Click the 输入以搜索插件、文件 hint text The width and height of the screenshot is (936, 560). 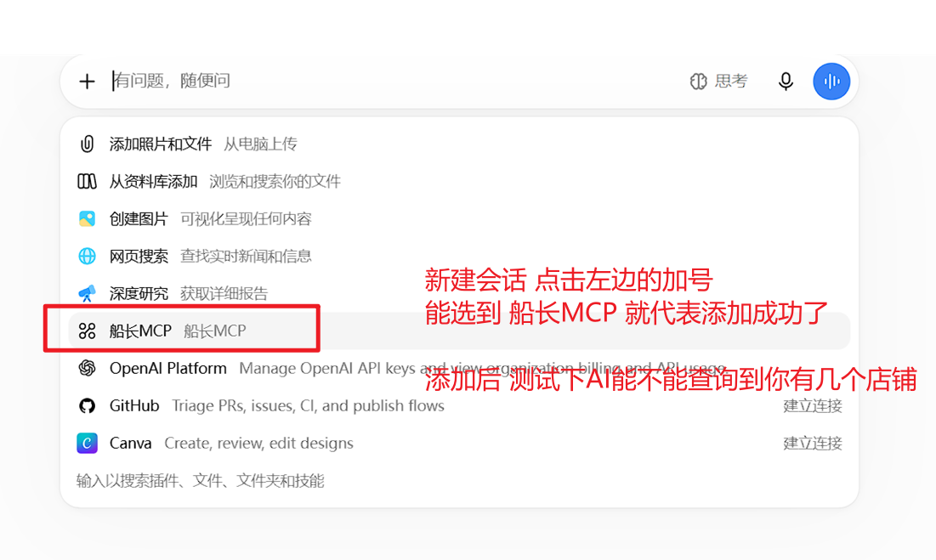(x=201, y=481)
